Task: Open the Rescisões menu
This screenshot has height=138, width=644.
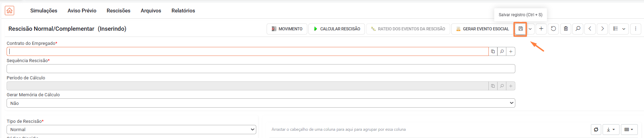Action: coord(118,11)
